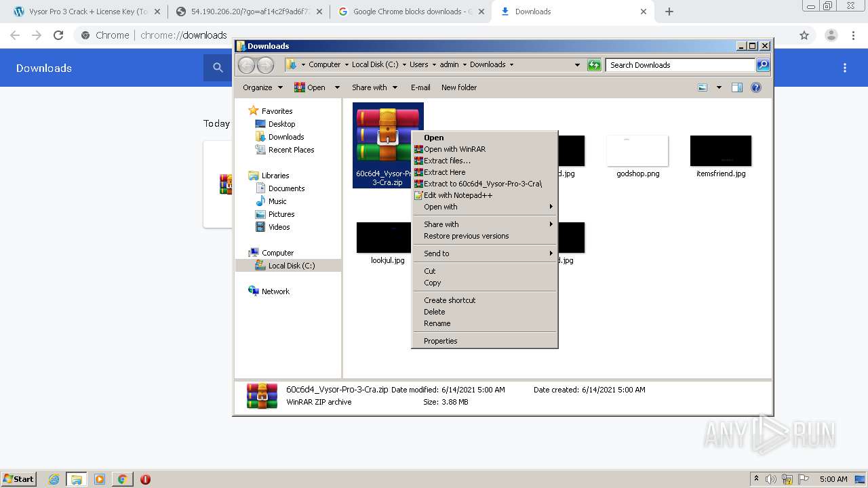Open a new Chrome tab

point(669,12)
